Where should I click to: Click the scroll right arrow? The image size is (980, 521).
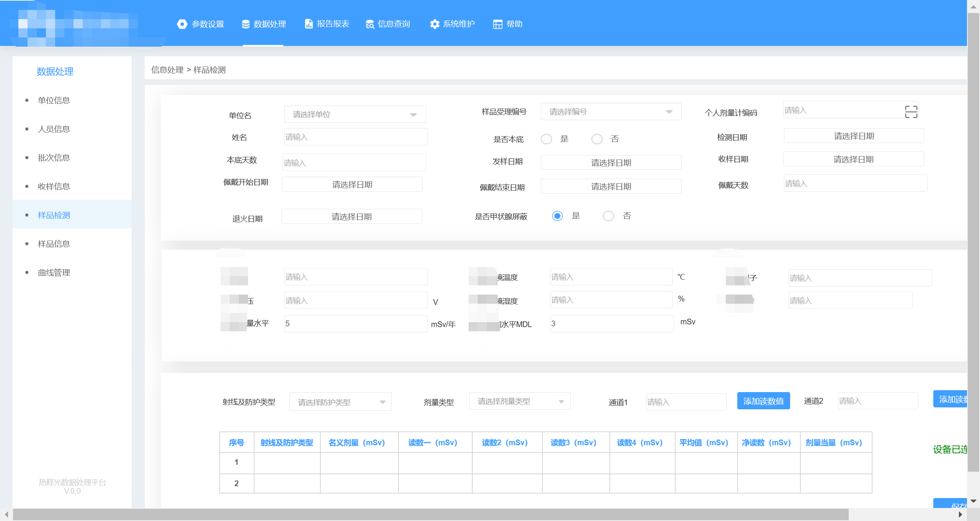(x=960, y=514)
